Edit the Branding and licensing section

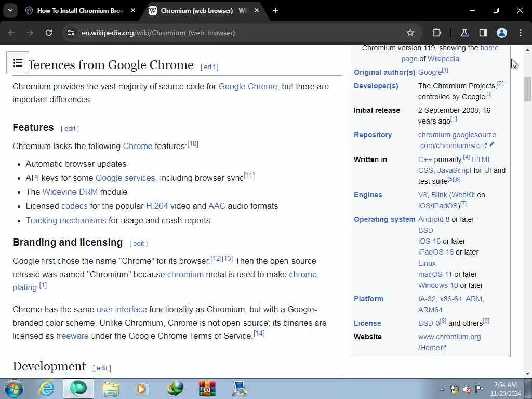138,244
